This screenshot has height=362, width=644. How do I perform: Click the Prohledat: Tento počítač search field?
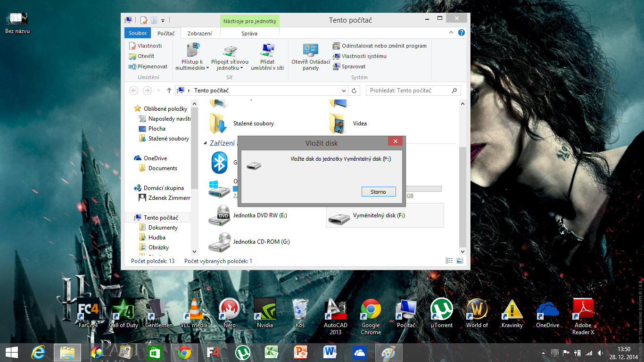click(408, 90)
